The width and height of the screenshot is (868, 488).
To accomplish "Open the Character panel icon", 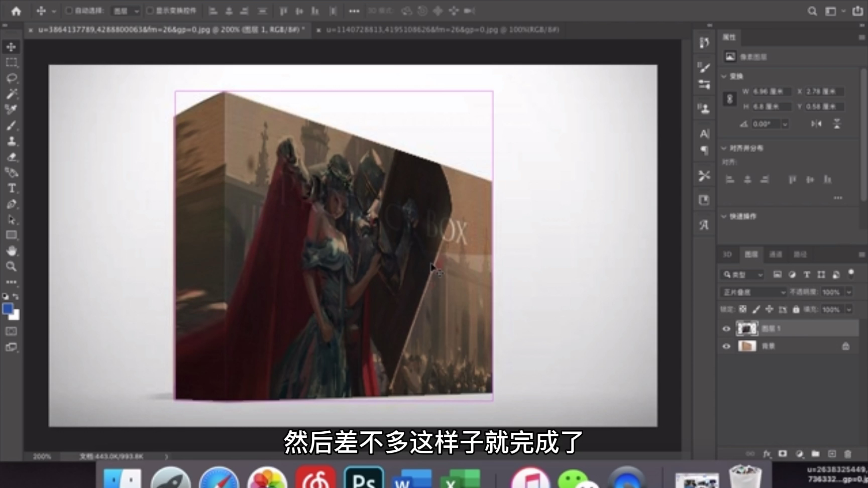I will pyautogui.click(x=704, y=134).
